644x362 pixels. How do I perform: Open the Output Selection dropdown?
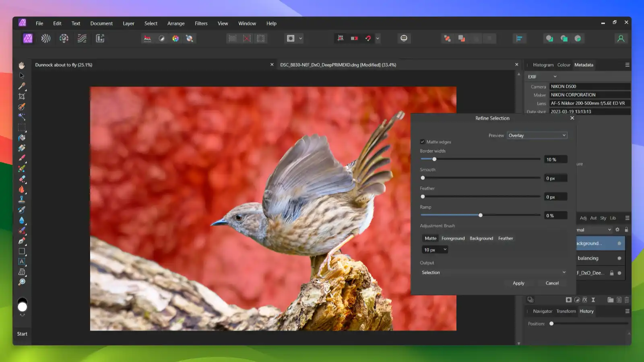pos(493,272)
